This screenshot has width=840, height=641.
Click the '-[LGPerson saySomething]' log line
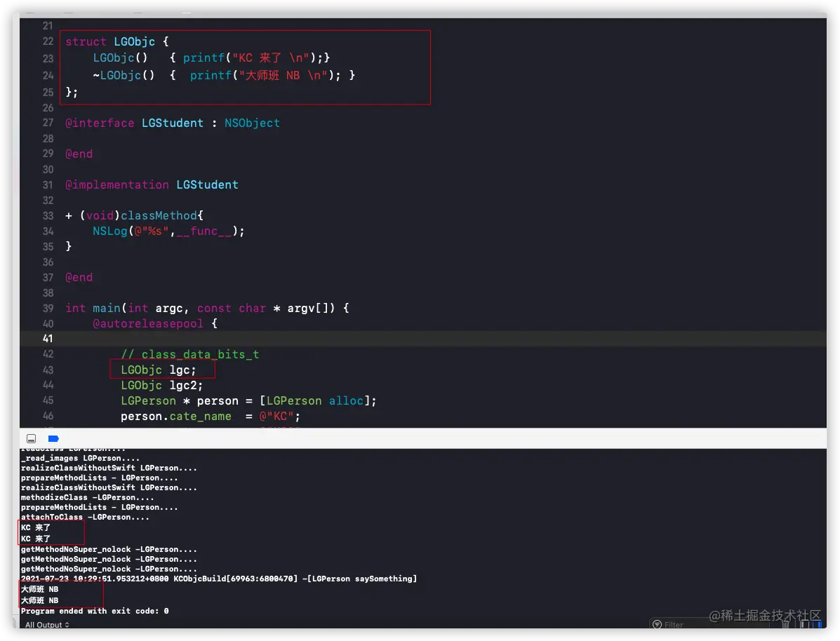(219, 579)
